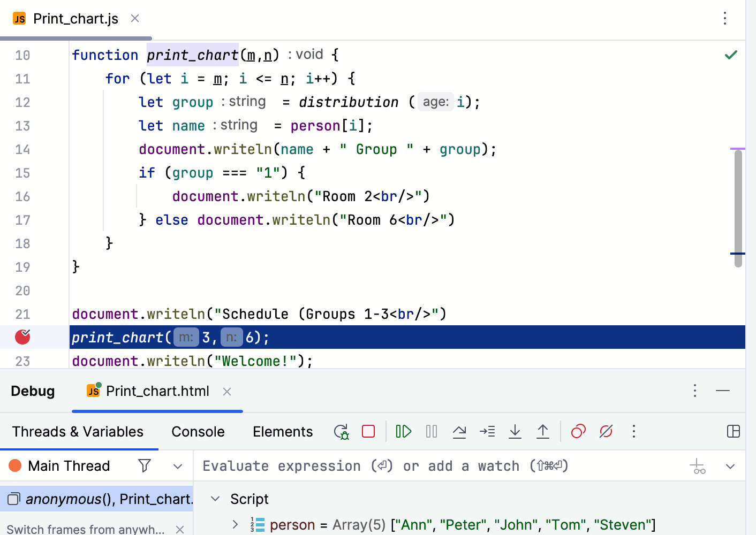The height and width of the screenshot is (535, 756).
Task: Pause the program execution
Action: [x=431, y=431]
